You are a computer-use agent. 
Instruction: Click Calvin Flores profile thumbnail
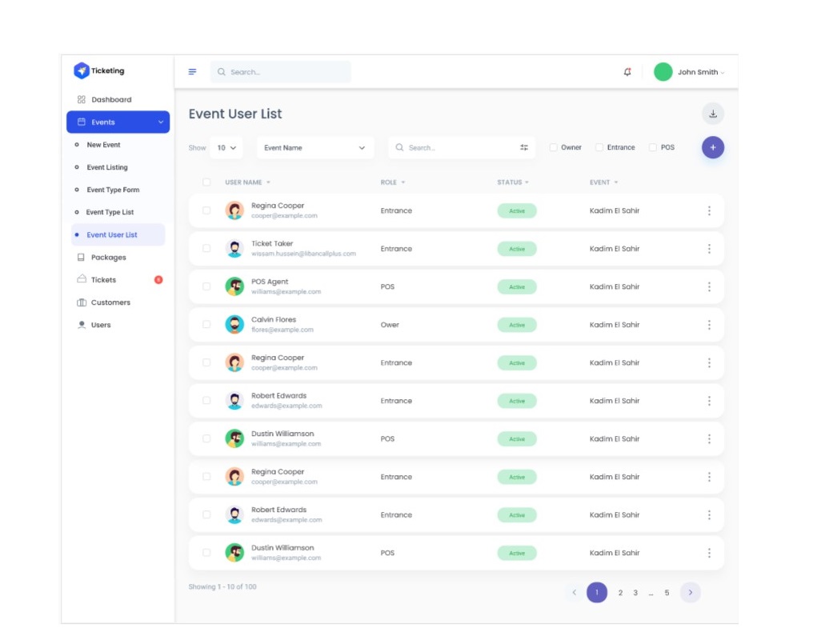(234, 324)
